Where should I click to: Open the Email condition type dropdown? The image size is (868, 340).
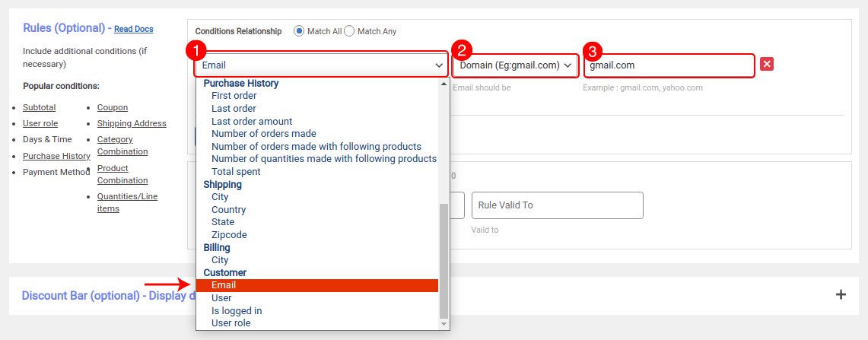[321, 65]
